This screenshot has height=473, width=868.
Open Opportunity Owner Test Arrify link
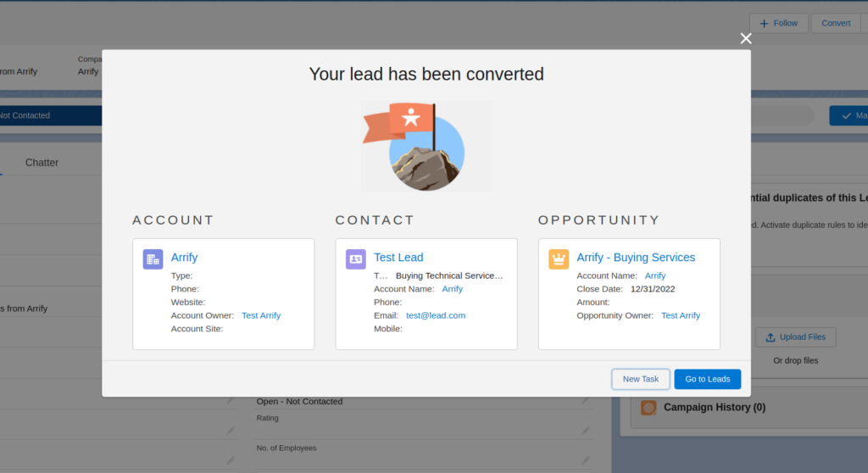pos(681,315)
